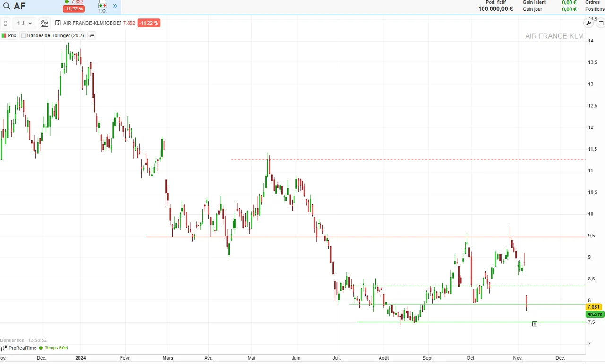Image resolution: width=605 pixels, height=364 pixels.
Task: Click the Mai label on the time axis
Action: coord(251,358)
